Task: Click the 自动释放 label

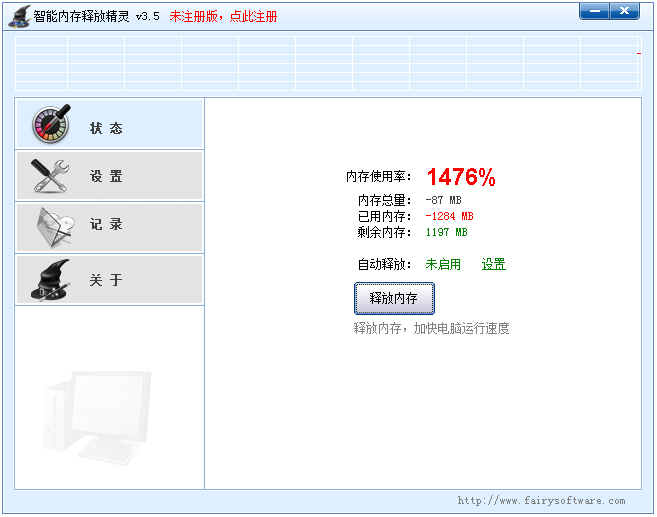Action: tap(384, 264)
